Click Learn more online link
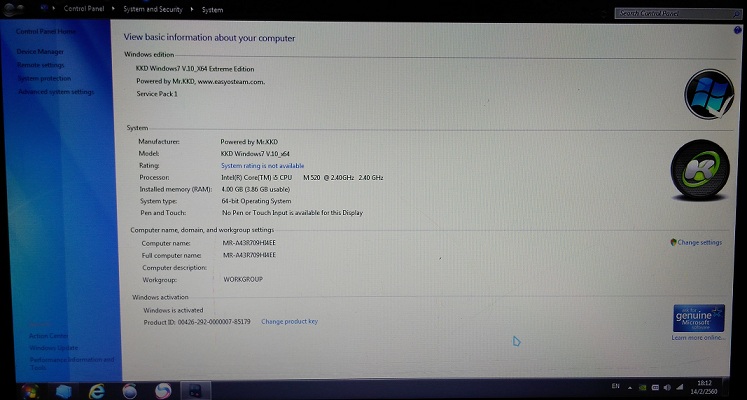Screen dimensions: 747x400 pos(698,338)
